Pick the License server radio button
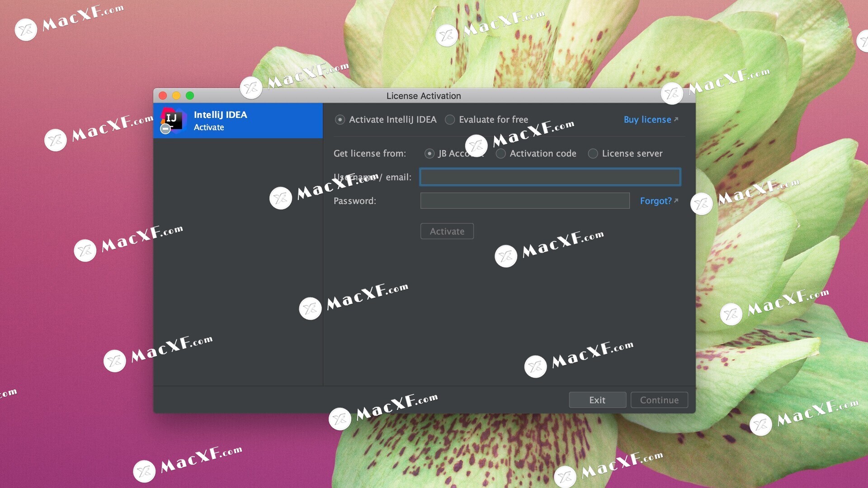The height and width of the screenshot is (488, 868). pyautogui.click(x=593, y=154)
